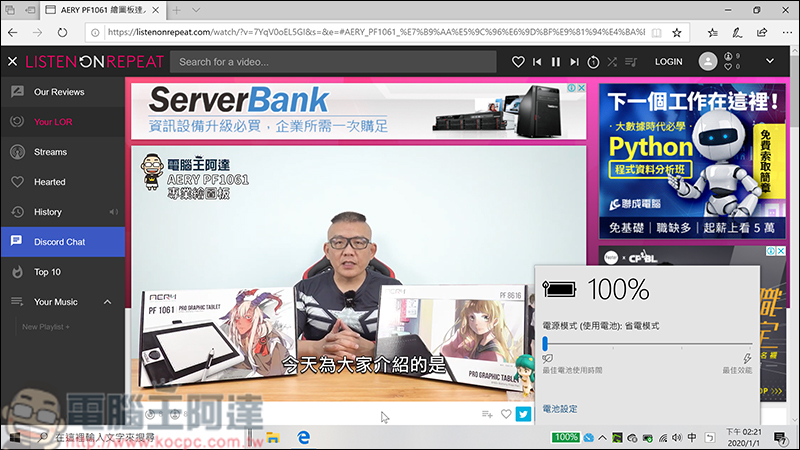800x450 pixels.
Task: Skip to the previous track
Action: coord(537,62)
